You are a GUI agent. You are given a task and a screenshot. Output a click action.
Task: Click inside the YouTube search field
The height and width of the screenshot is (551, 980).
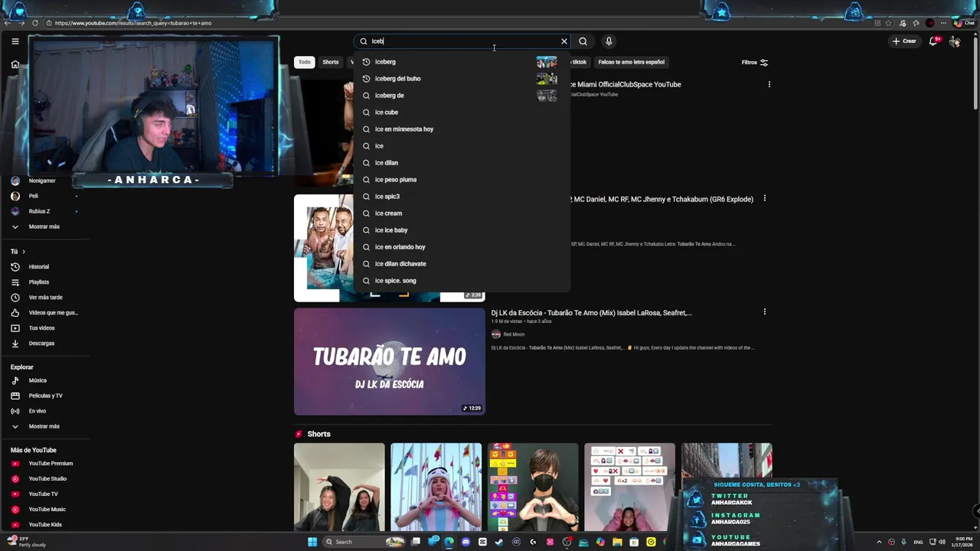coord(463,41)
